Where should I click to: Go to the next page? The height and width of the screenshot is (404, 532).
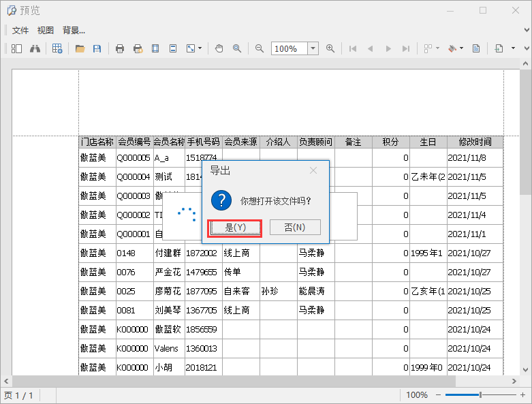point(388,48)
